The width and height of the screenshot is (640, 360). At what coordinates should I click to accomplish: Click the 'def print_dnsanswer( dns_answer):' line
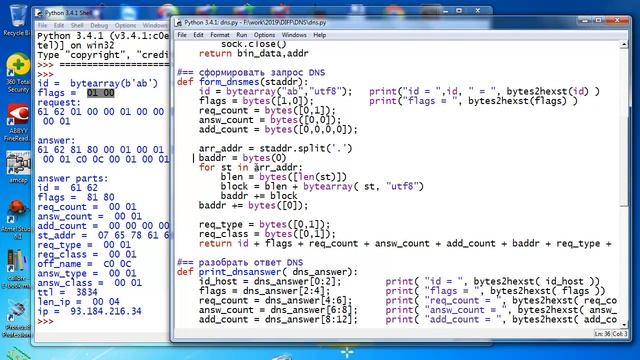pyautogui.click(x=267, y=272)
